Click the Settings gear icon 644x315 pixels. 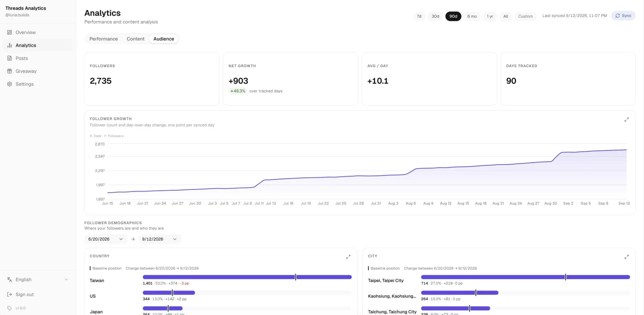pos(9,84)
